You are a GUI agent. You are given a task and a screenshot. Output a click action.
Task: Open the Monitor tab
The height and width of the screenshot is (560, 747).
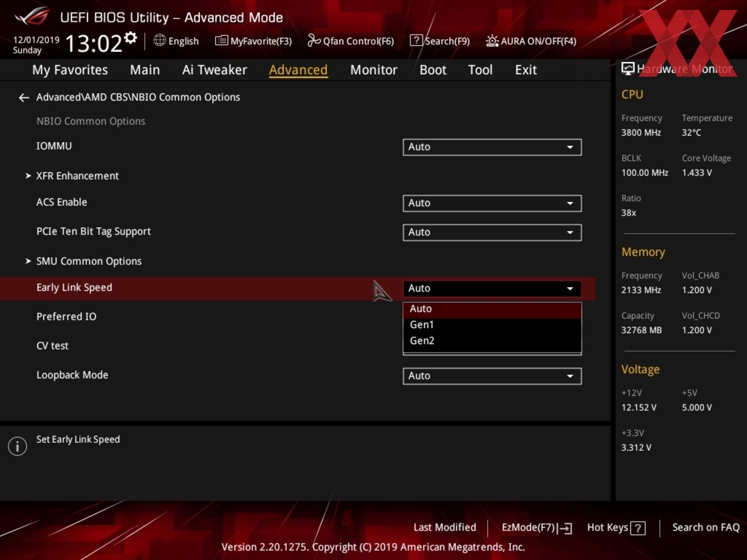coord(374,70)
